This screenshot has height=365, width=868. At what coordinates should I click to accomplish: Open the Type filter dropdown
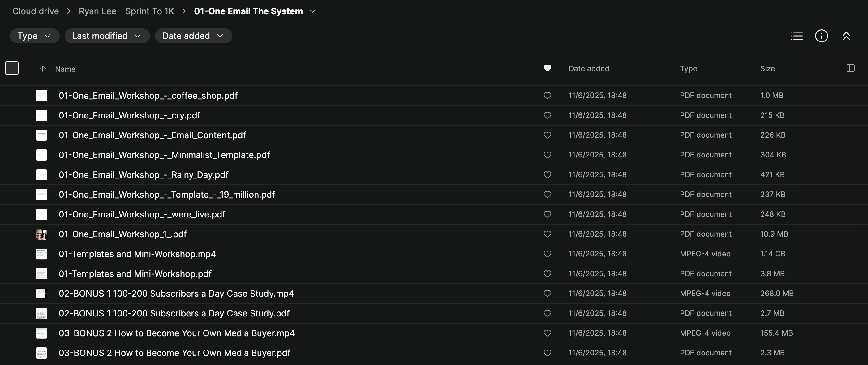(x=34, y=36)
